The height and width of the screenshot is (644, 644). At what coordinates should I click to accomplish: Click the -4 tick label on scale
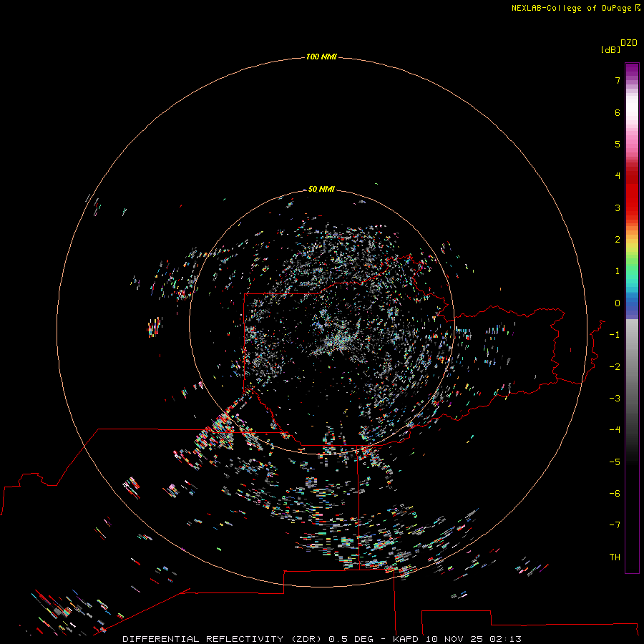point(615,429)
